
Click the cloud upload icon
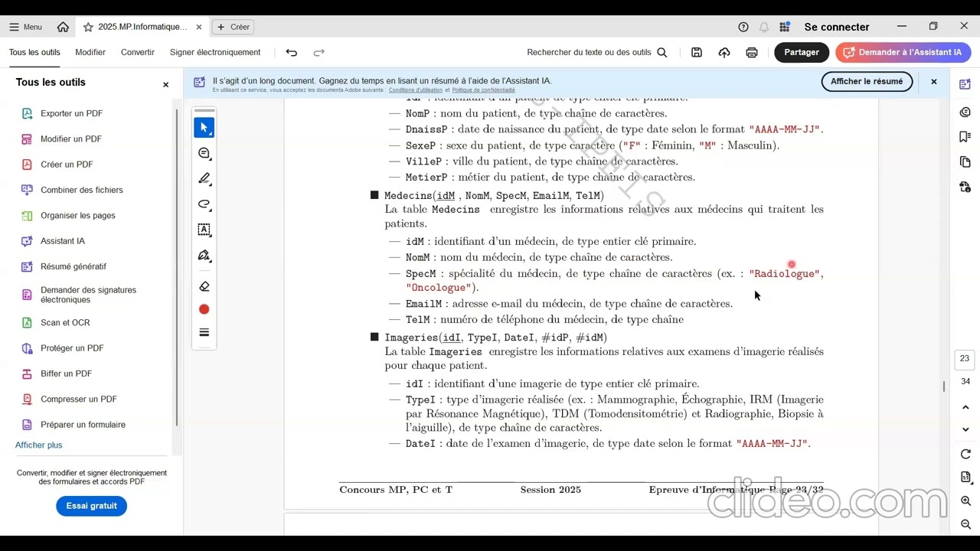pyautogui.click(x=724, y=52)
